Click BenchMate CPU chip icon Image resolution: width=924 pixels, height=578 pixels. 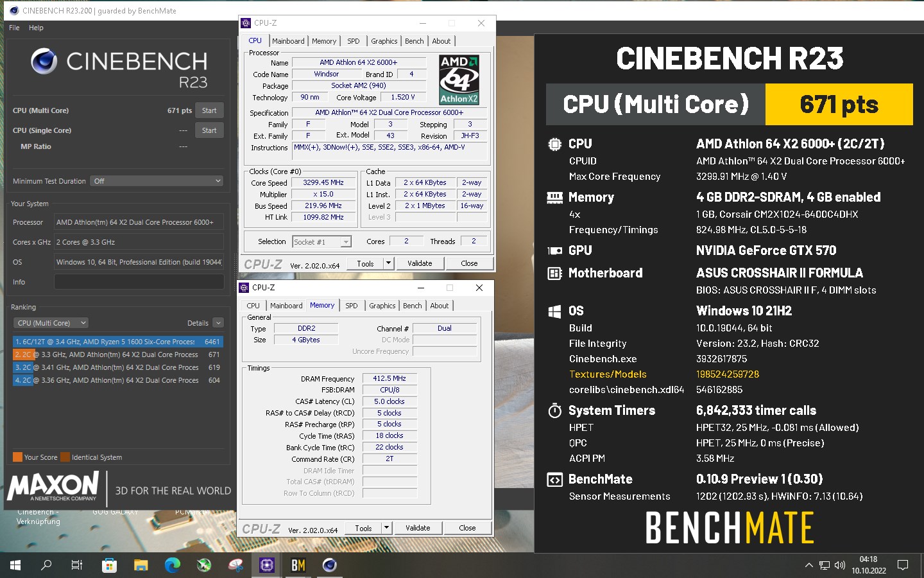[554, 144]
